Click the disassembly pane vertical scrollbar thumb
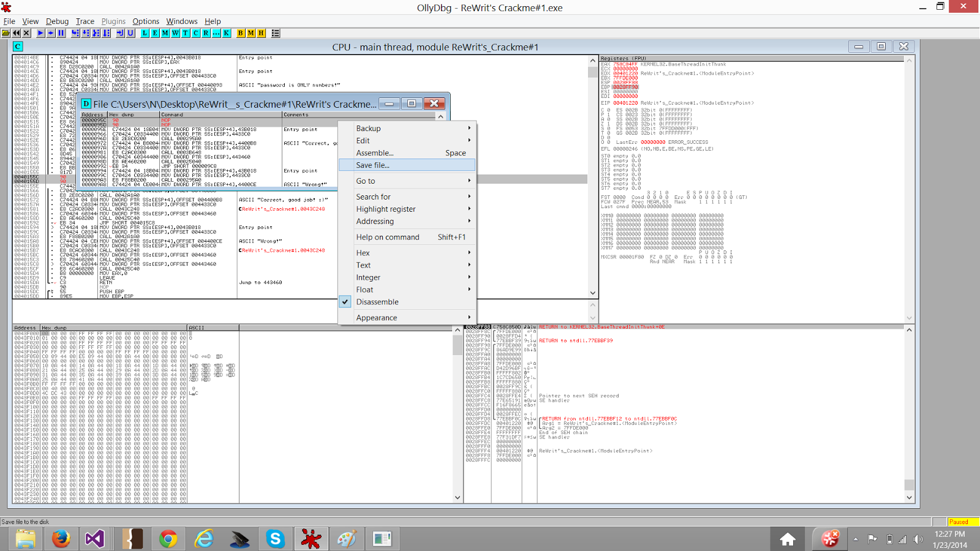980x551 pixels. coord(592,72)
